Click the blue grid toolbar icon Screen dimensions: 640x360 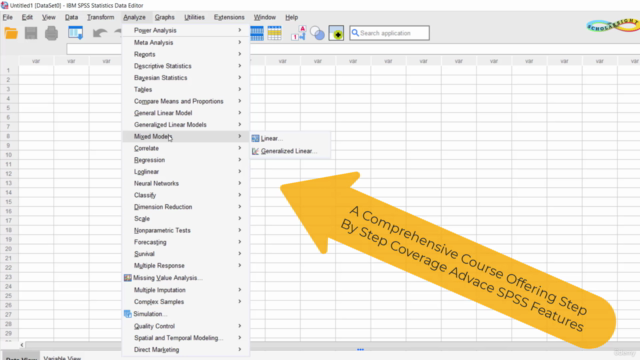pos(257,33)
